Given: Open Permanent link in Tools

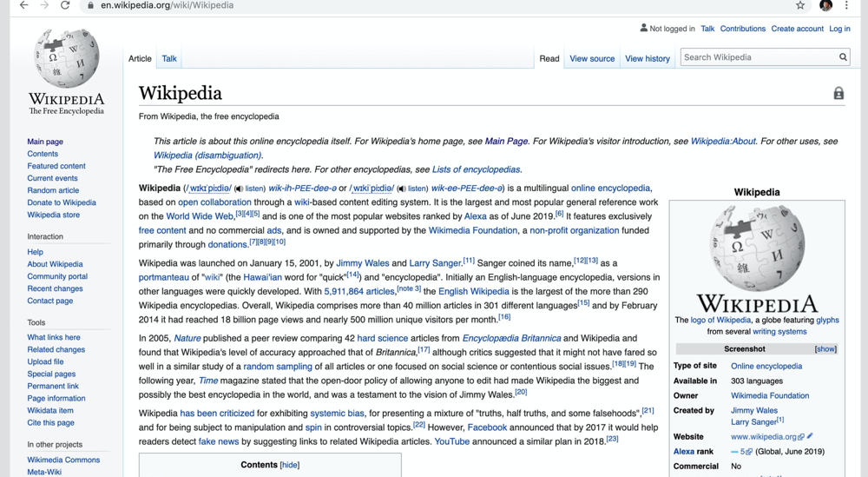Looking at the screenshot, I should pos(53,386).
